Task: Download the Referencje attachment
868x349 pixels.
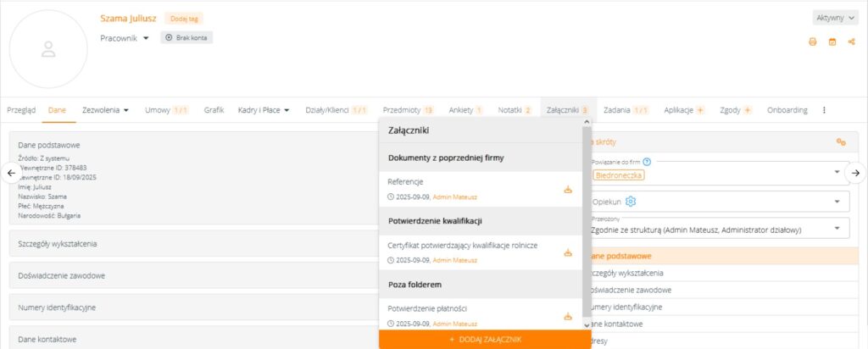Action: tap(568, 190)
